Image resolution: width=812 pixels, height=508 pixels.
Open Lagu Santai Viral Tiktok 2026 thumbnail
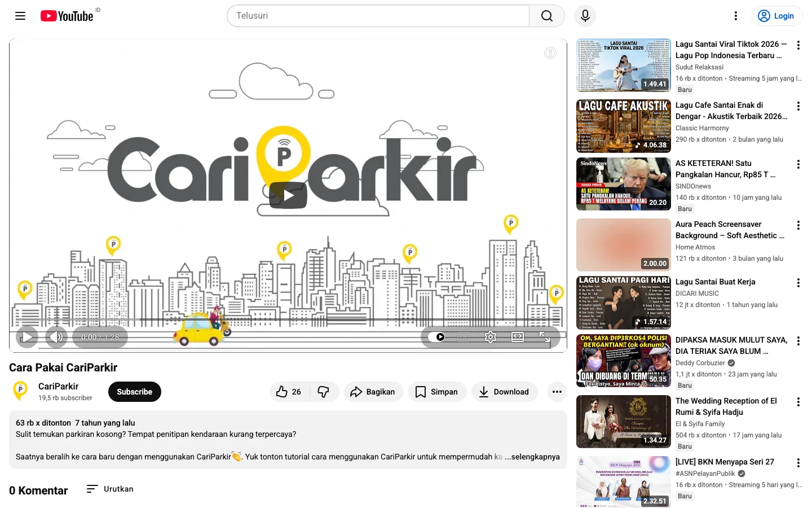[x=624, y=65]
